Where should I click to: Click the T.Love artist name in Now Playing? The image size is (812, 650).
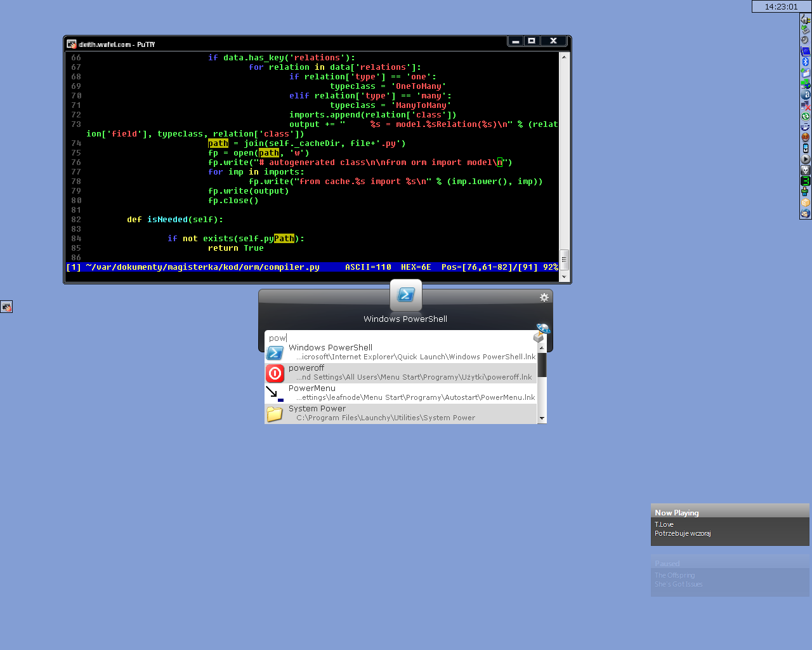664,524
